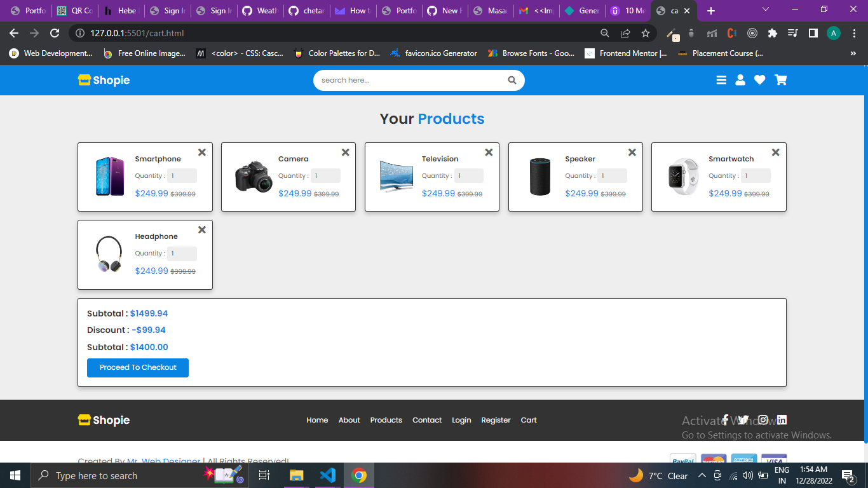Screen dimensions: 868x488
Task: Click the Instagram icon in footer
Action: coord(763,419)
